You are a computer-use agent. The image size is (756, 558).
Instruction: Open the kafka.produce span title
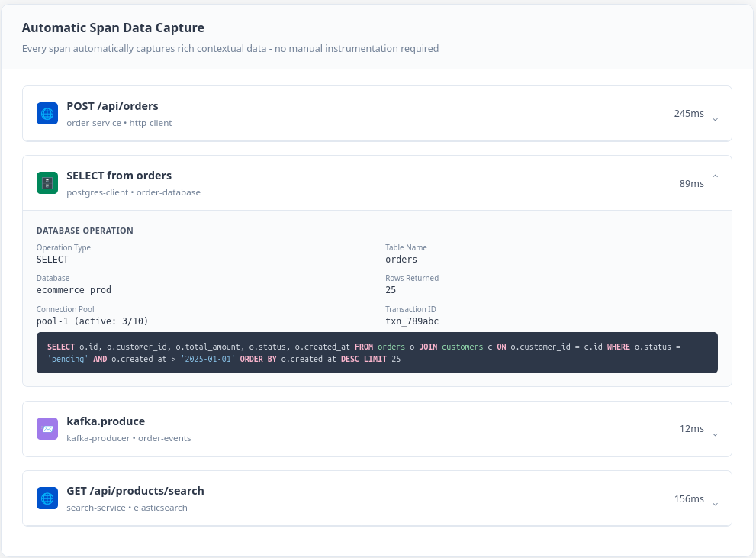(105, 421)
